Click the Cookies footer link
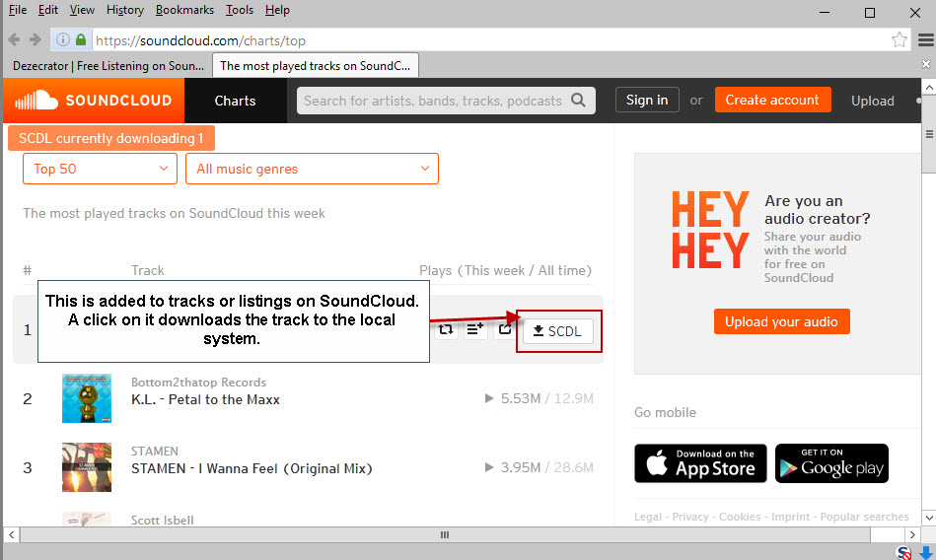 [x=740, y=517]
